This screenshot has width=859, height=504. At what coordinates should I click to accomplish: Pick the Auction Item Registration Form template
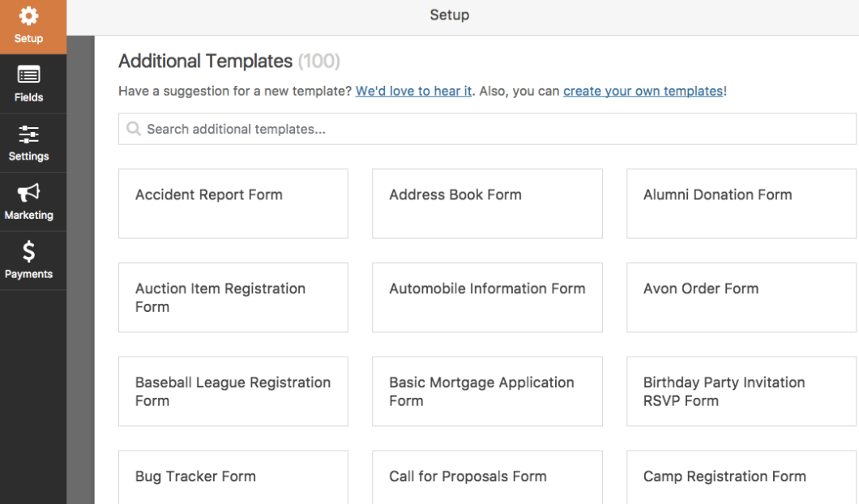[x=233, y=297]
